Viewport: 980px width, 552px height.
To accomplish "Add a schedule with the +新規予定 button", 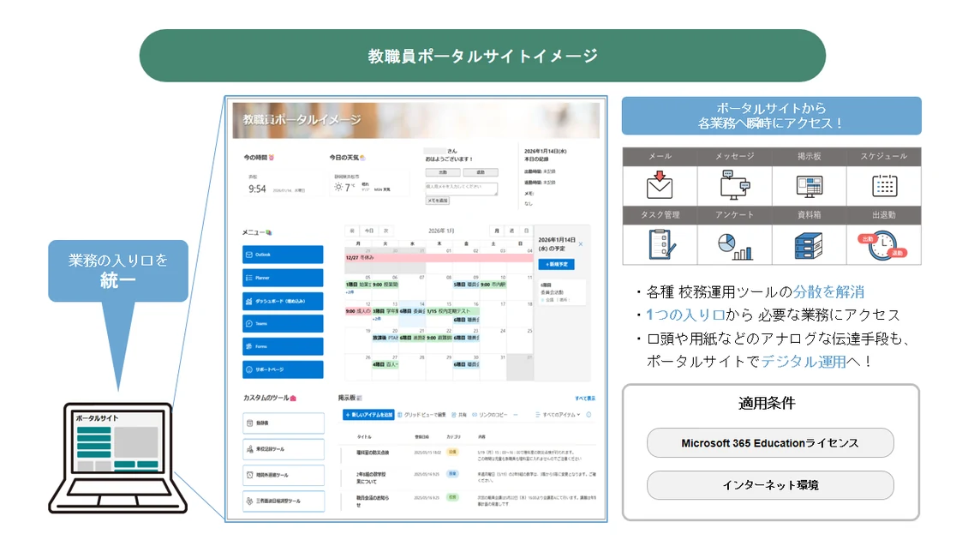I will tap(556, 265).
